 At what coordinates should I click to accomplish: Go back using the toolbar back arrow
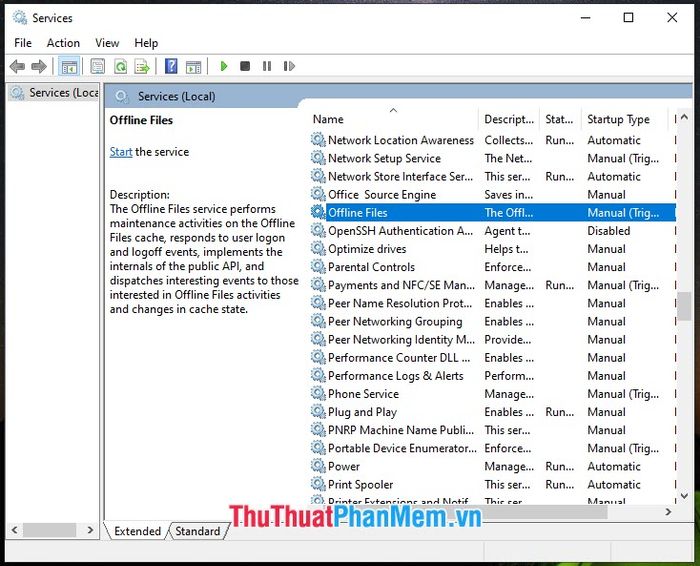click(x=17, y=67)
